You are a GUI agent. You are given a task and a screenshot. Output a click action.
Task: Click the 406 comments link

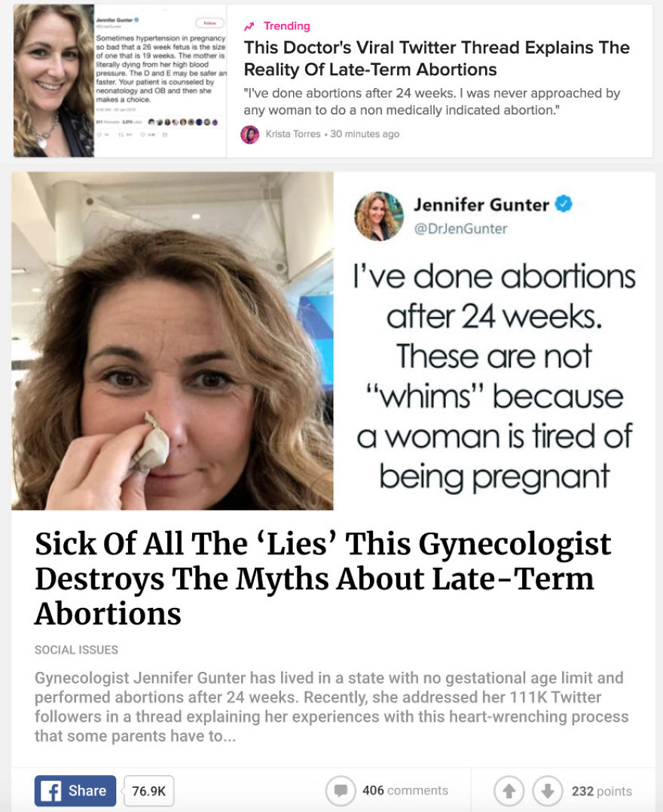coord(405,791)
